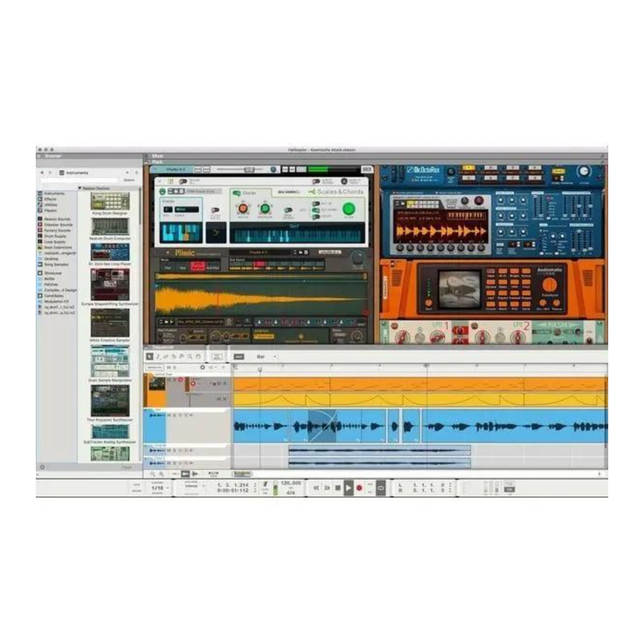644x644 pixels.
Task: Click the Mimic Creative Sampler thumbnail
Action: pyautogui.click(x=110, y=323)
